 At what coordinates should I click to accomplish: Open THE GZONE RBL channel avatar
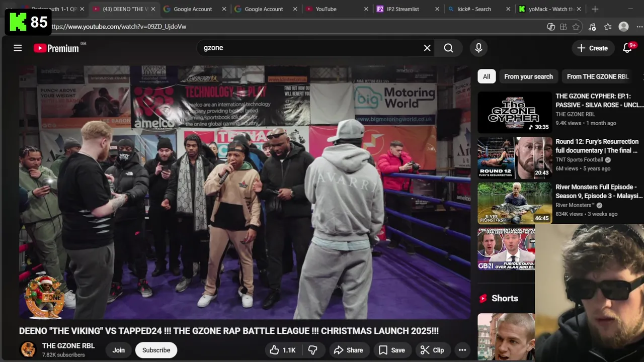[x=28, y=350]
